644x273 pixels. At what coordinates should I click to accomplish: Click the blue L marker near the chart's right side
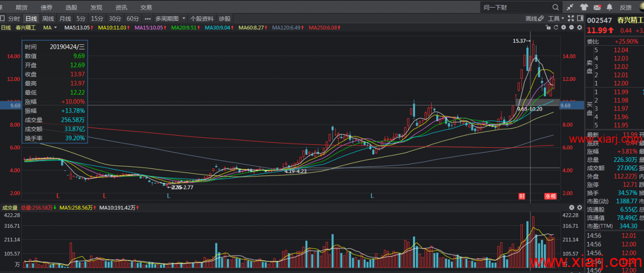[372, 195]
